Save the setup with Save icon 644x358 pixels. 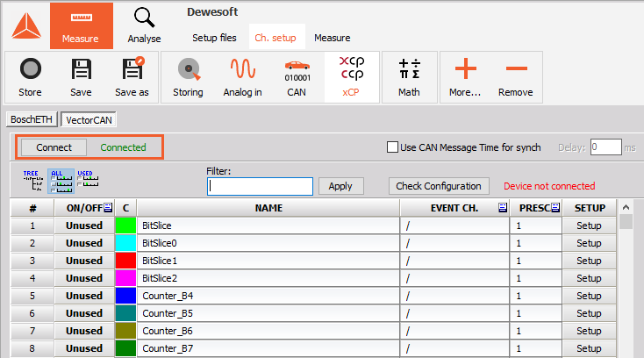tap(81, 77)
